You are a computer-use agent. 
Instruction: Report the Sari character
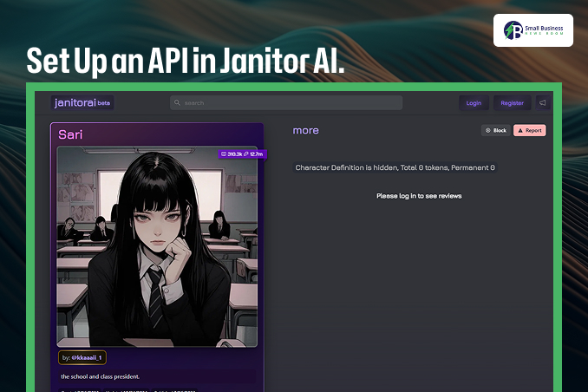(530, 131)
